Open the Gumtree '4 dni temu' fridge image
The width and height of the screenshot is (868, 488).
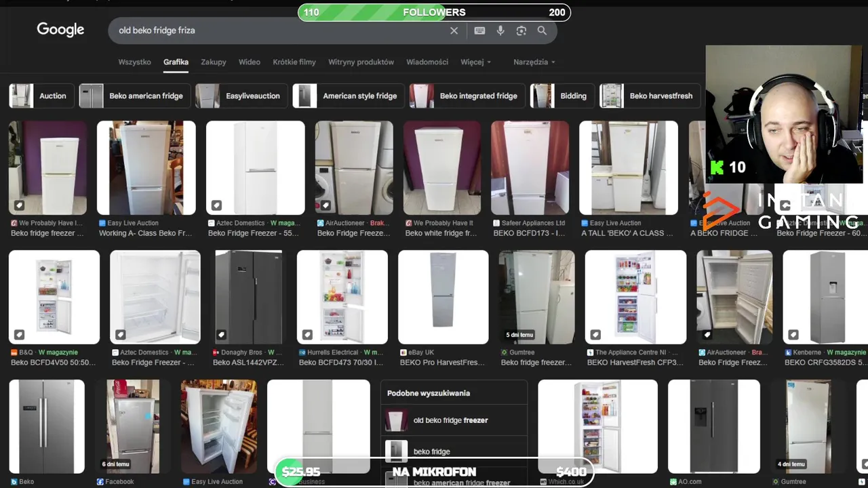(x=807, y=427)
